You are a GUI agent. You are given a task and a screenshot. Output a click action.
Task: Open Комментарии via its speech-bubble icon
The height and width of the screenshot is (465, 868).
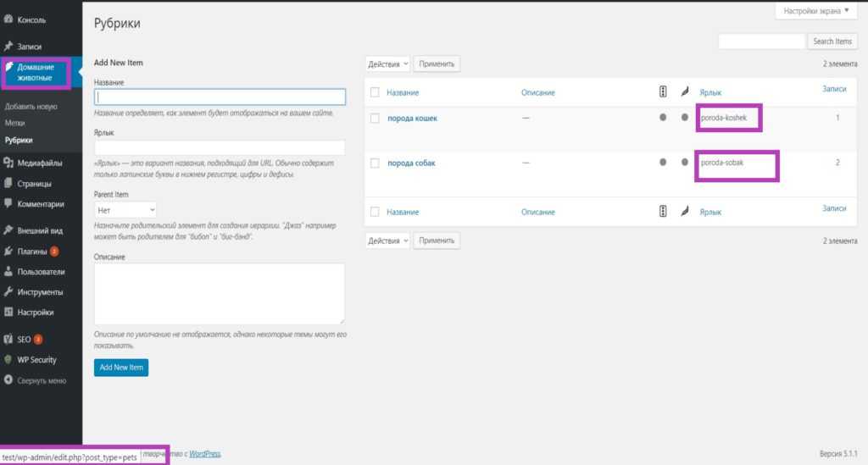8,203
